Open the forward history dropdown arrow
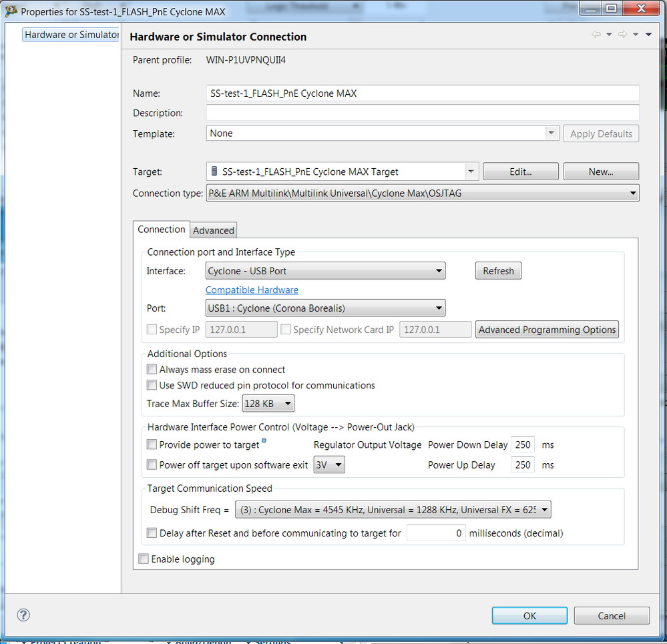Screen dimensions: 667x644 (636, 35)
